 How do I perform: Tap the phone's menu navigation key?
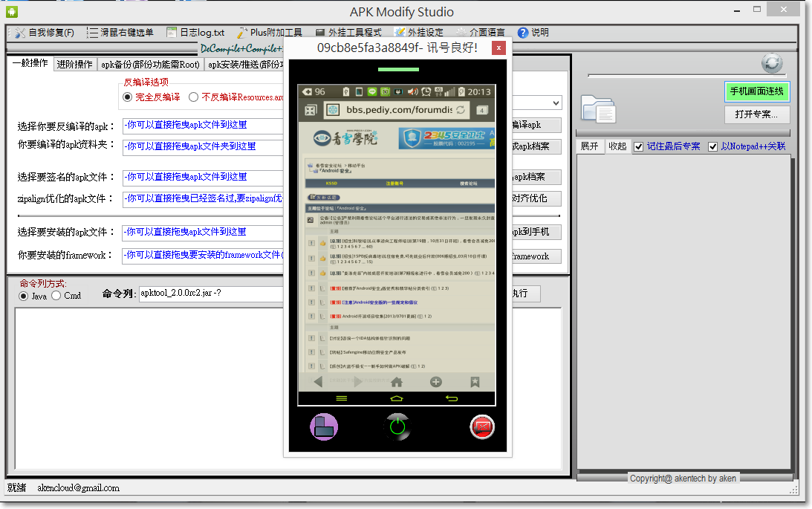tap(341, 398)
